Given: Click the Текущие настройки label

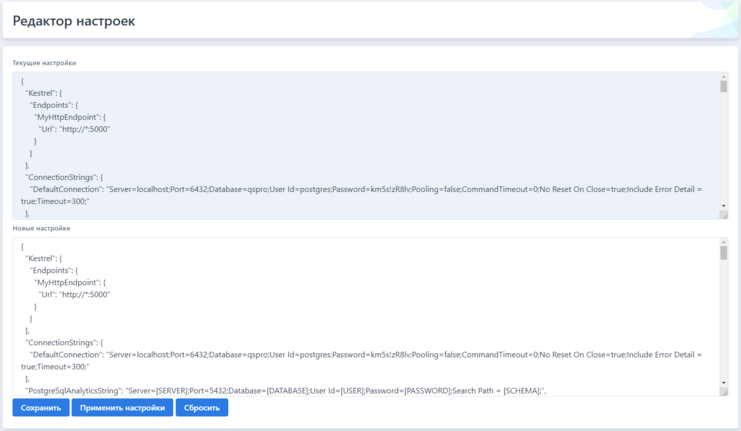Looking at the screenshot, I should (x=44, y=63).
